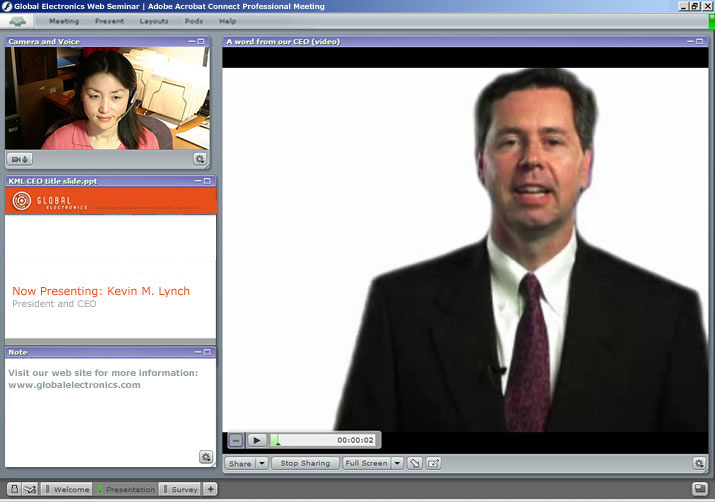Minimize the Camera and Voice pod

(192, 41)
